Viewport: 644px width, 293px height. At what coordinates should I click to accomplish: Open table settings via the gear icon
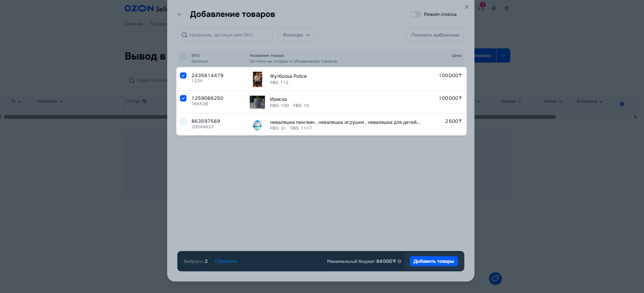[x=622, y=104]
